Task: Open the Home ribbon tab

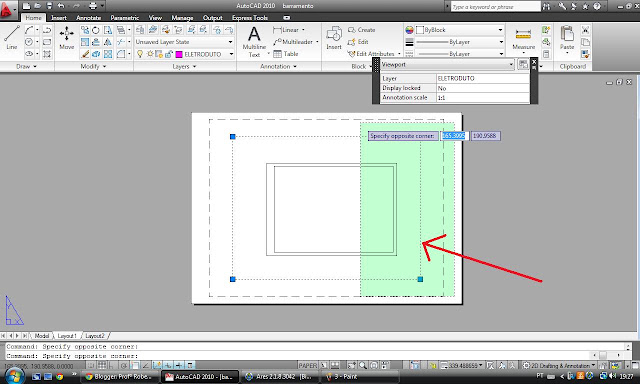Action: pos(33,18)
